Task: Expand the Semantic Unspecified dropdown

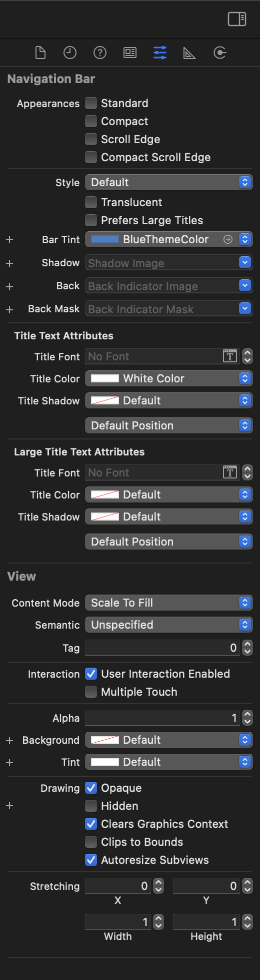Action: pos(168,625)
